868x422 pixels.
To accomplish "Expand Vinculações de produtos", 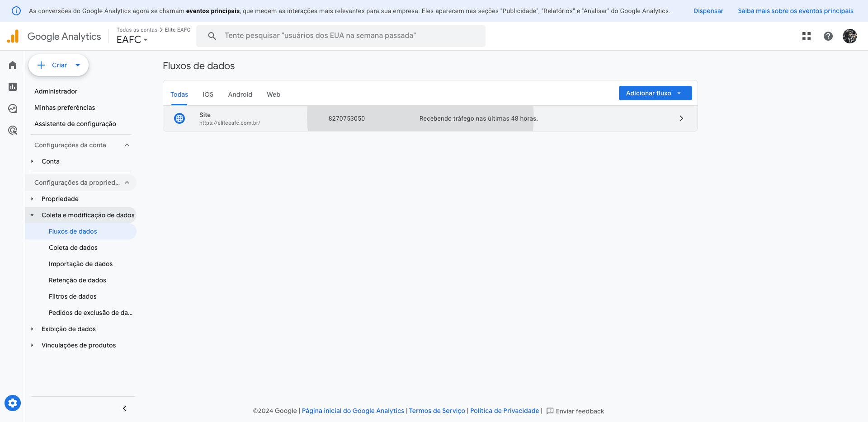I will (32, 345).
